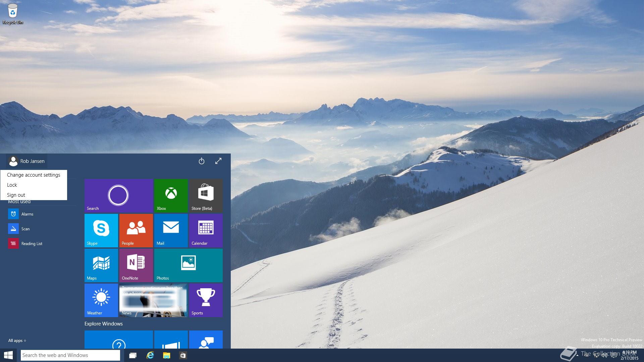Focus the Search the web and Windows box
This screenshot has width=644, height=362.
70,355
